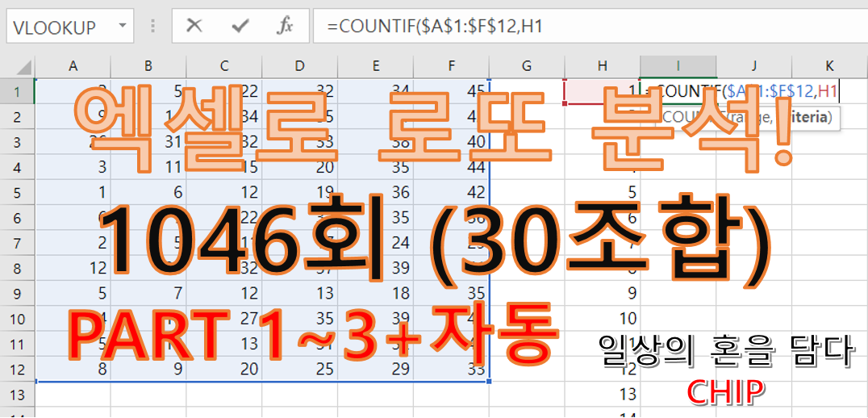Click cell H10 containing 10
This screenshot has width=868, height=418.
pyautogui.click(x=603, y=319)
